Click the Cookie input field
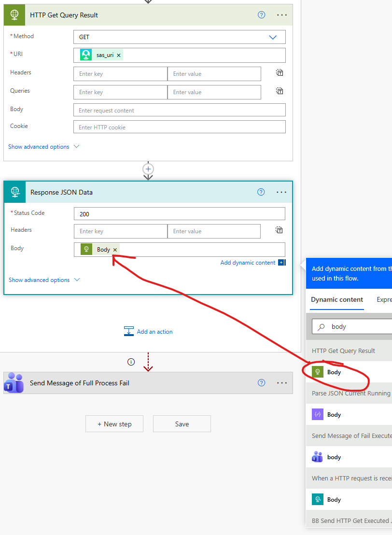The width and height of the screenshot is (392, 535). (180, 127)
